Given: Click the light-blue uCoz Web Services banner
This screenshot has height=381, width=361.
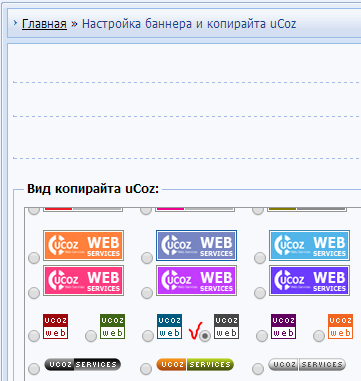Looking at the screenshot, I should [309, 245].
